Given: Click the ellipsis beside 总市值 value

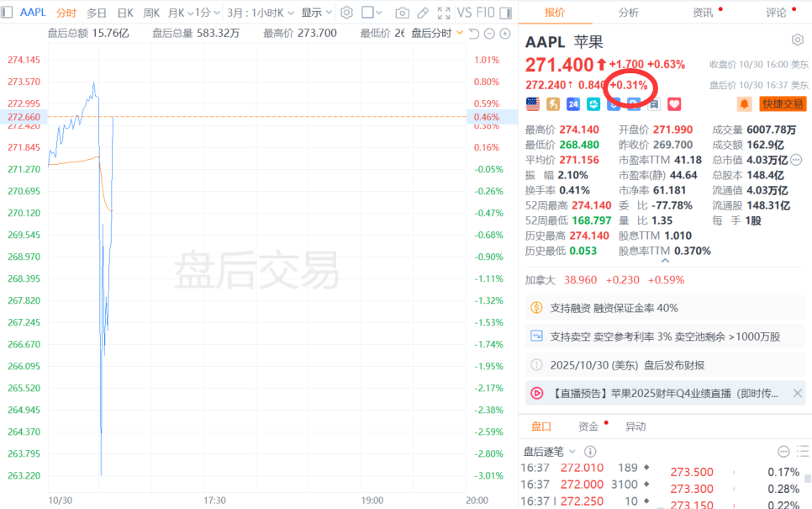Looking at the screenshot, I should [797, 160].
